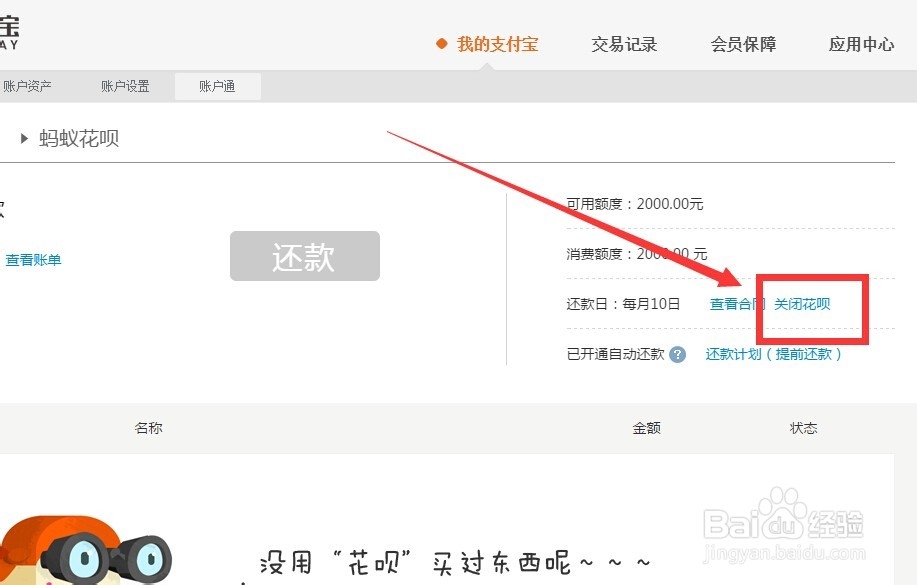Open the 查看账单 link
Image resolution: width=917 pixels, height=585 pixels.
click(x=34, y=258)
